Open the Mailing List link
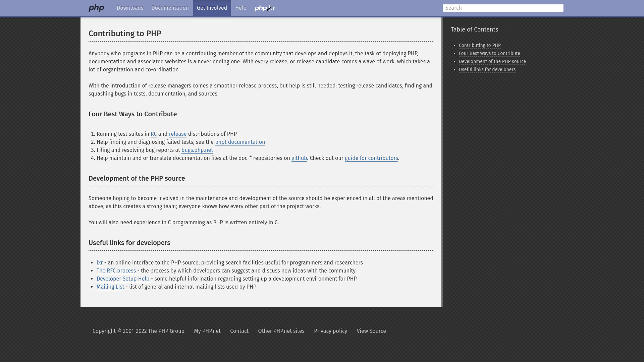The width and height of the screenshot is (644, 362). tap(110, 287)
